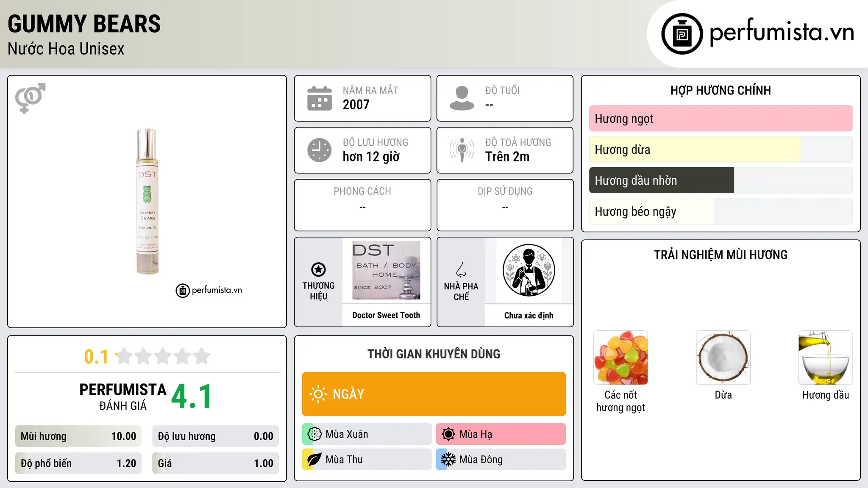Click the Độ phổ biến 1.20 score box

(x=78, y=463)
